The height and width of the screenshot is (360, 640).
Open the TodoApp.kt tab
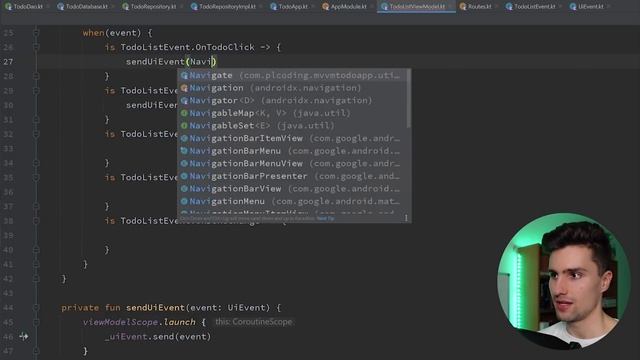coord(290,7)
